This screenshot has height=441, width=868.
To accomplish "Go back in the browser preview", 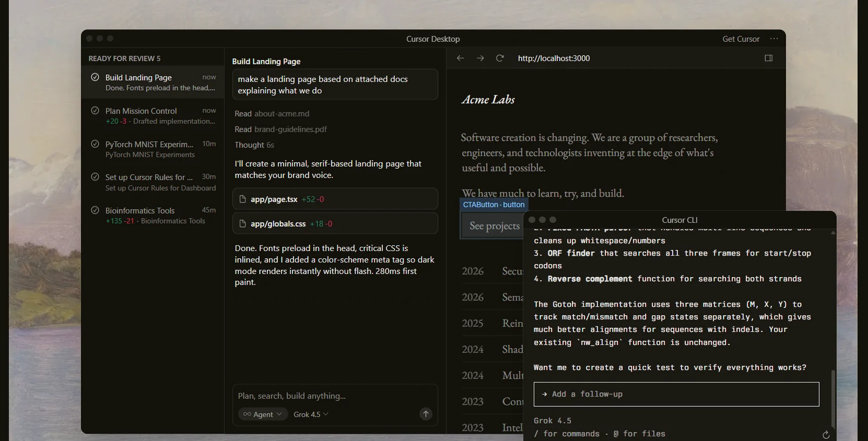I will 460,58.
